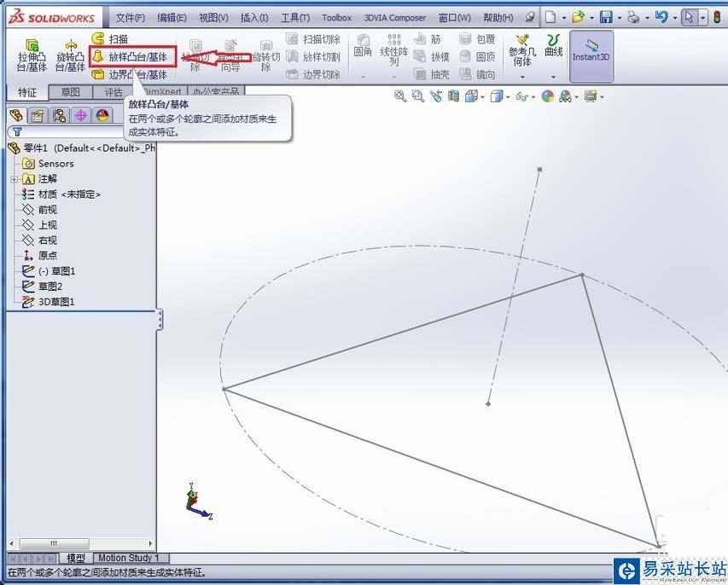
Task: Switch to the Motion Study 1 tab
Action: point(129,558)
